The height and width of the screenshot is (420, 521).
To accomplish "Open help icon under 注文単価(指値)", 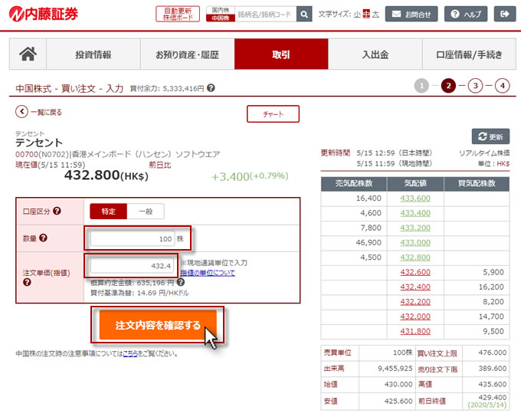I will pos(27,282).
